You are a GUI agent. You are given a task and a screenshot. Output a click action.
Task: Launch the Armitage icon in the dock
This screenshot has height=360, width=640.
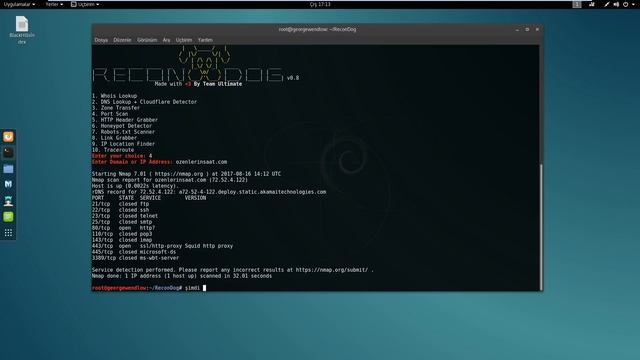pos(8,201)
